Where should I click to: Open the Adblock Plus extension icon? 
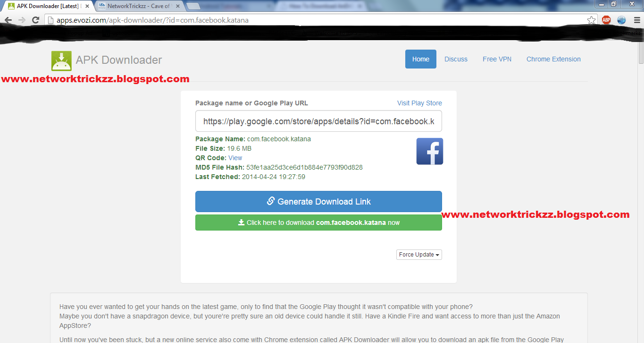tap(606, 20)
